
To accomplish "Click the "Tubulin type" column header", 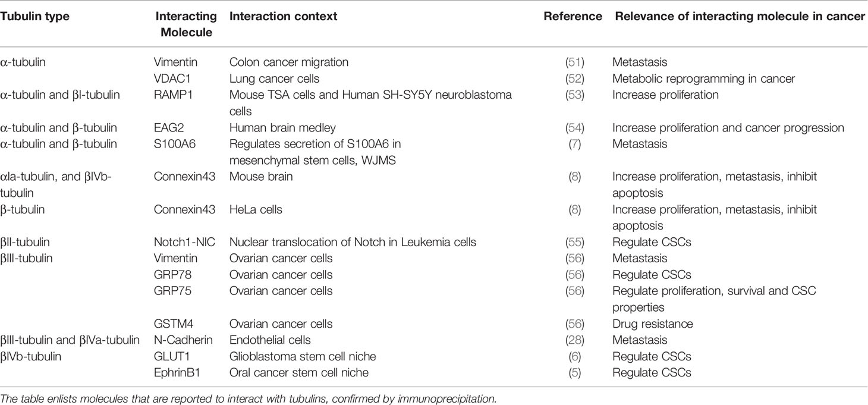I will pyautogui.click(x=34, y=17).
